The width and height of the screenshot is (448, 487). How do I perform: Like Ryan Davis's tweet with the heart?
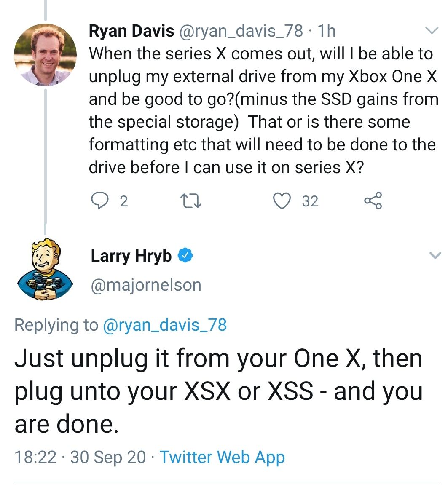click(x=281, y=201)
